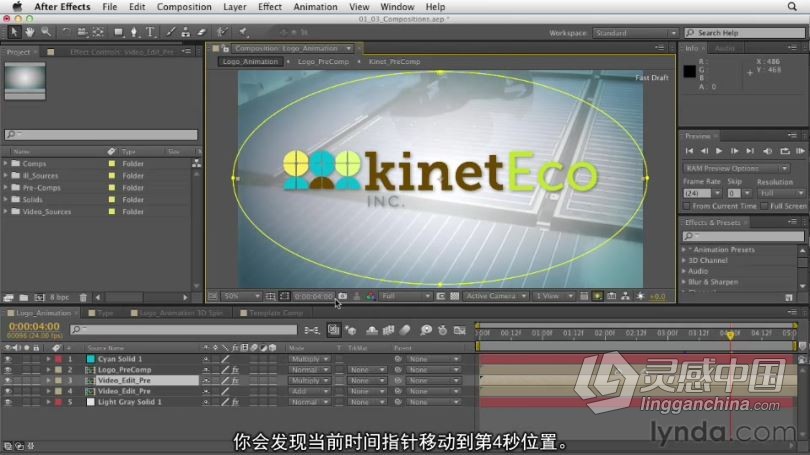The image size is (810, 455).
Task: Click the Project panel search field
Action: click(101, 134)
